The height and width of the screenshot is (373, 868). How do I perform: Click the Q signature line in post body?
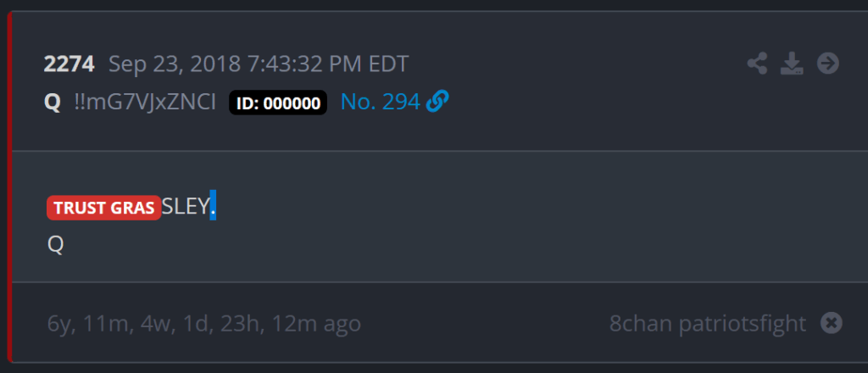(x=55, y=244)
